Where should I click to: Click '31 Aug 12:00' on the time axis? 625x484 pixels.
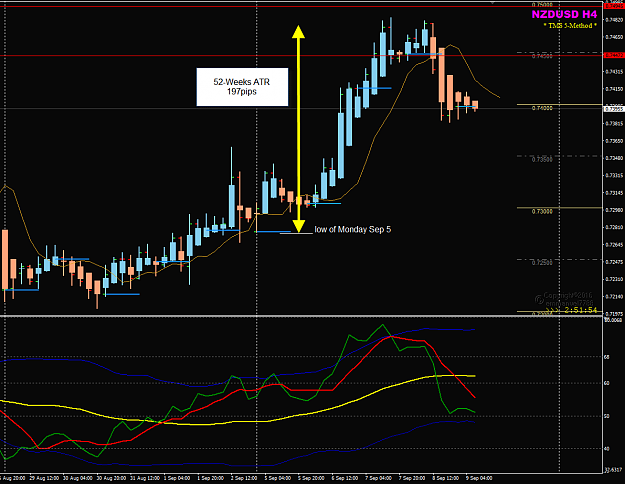145,478
